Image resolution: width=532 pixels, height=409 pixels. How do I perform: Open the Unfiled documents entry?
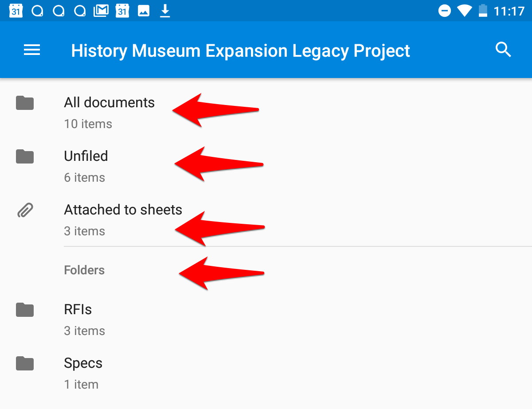[x=266, y=166]
